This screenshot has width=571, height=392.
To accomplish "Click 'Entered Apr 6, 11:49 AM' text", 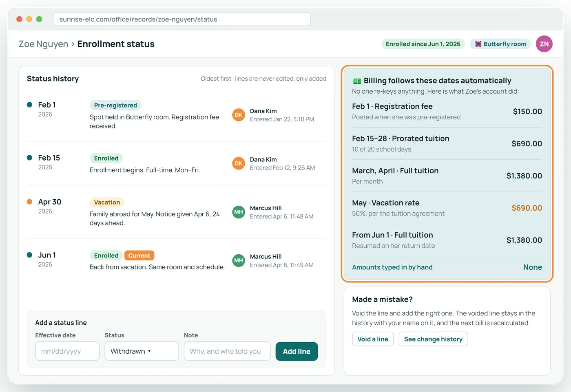I will [x=281, y=265].
